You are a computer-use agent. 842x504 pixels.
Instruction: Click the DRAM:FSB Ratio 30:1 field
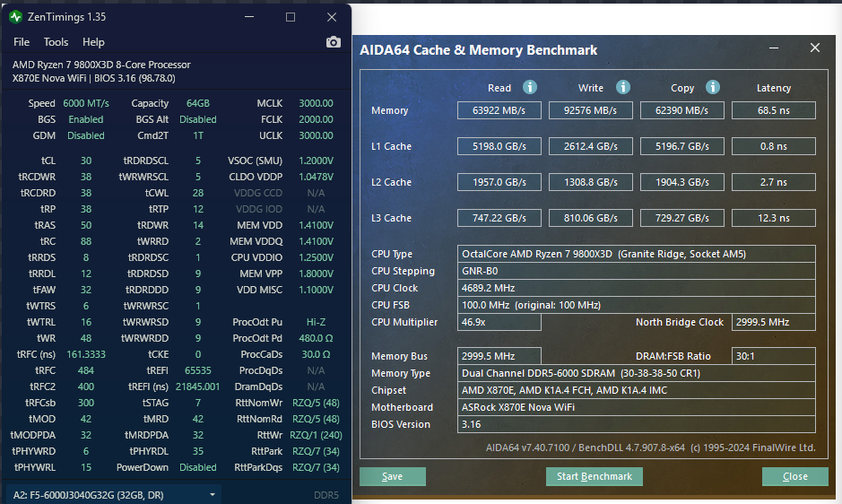pos(774,356)
